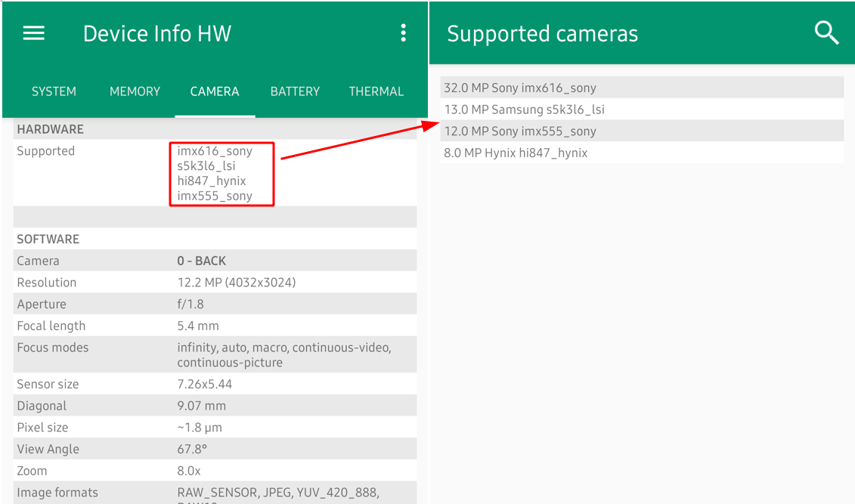Image resolution: width=855 pixels, height=504 pixels.
Task: Tap the Zoom 8.0x value
Action: point(189,471)
